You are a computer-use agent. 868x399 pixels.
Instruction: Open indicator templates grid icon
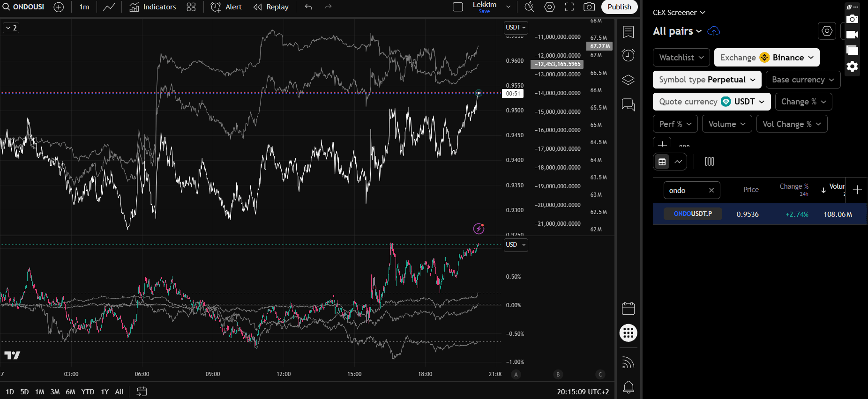click(x=191, y=7)
